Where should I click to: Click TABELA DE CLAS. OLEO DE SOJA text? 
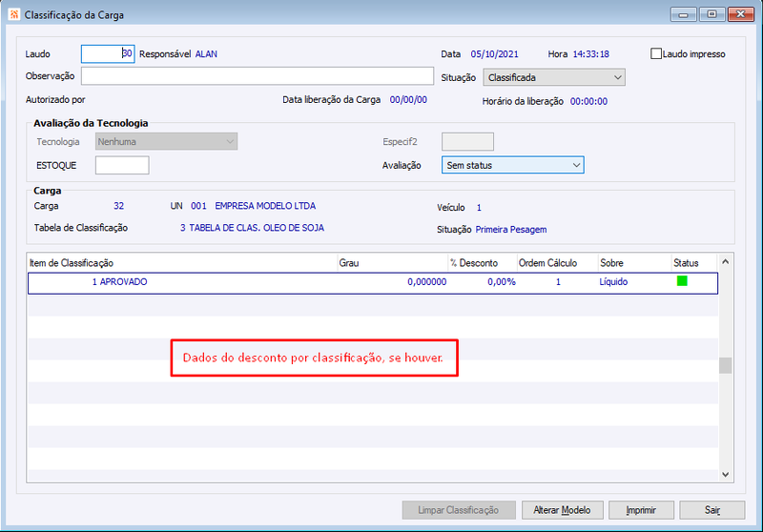pos(257,228)
